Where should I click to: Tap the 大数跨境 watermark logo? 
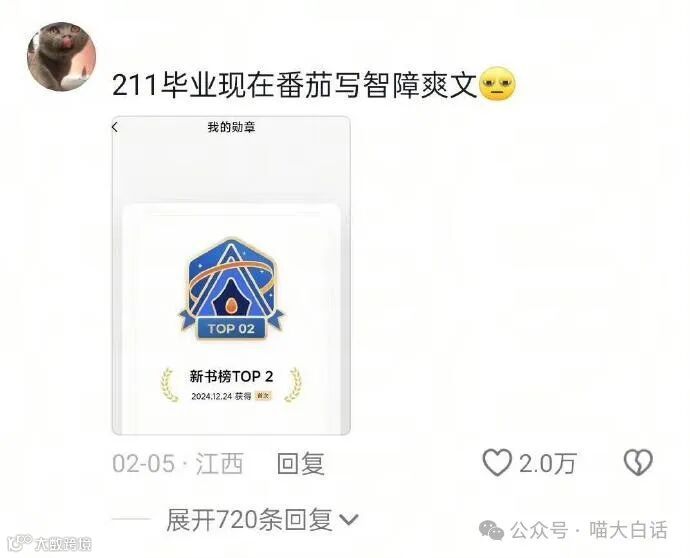coord(50,543)
